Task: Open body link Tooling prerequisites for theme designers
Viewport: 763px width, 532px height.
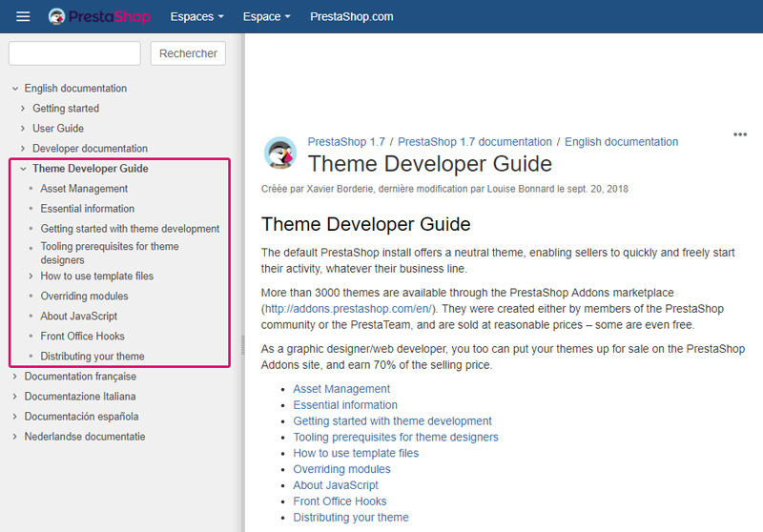Action: click(x=396, y=438)
